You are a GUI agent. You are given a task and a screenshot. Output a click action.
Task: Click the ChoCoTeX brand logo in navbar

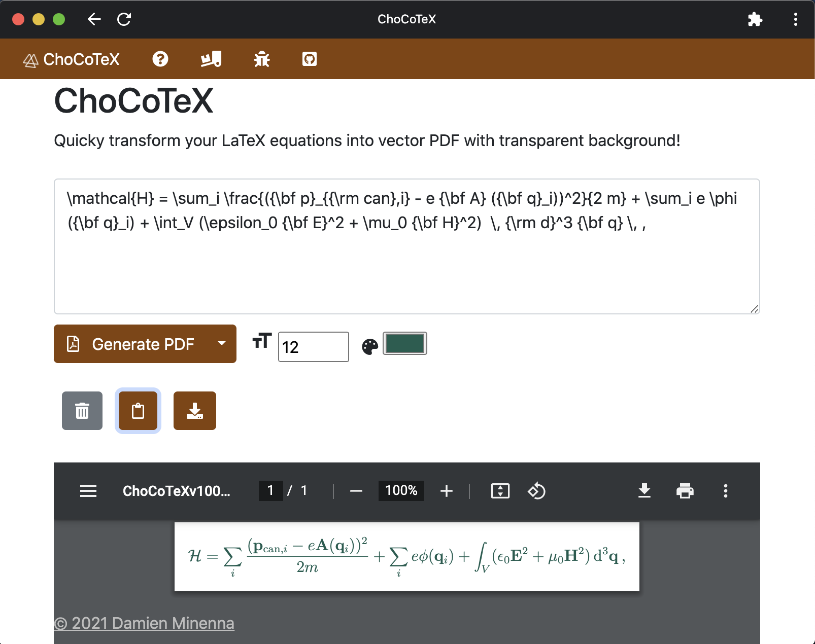click(72, 59)
